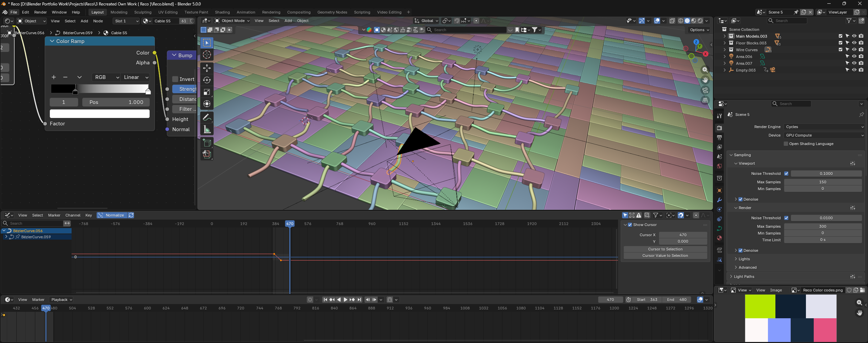
Task: Select the Measure tool
Action: [x=207, y=129]
